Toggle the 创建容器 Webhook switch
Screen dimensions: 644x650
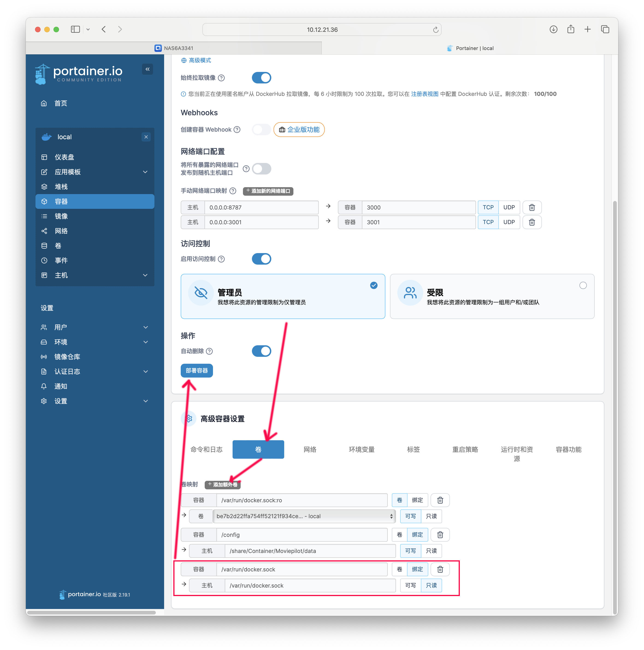[261, 130]
